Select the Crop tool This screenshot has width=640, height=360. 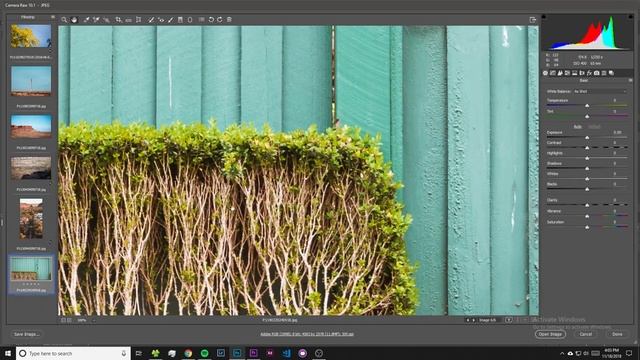[x=118, y=20]
